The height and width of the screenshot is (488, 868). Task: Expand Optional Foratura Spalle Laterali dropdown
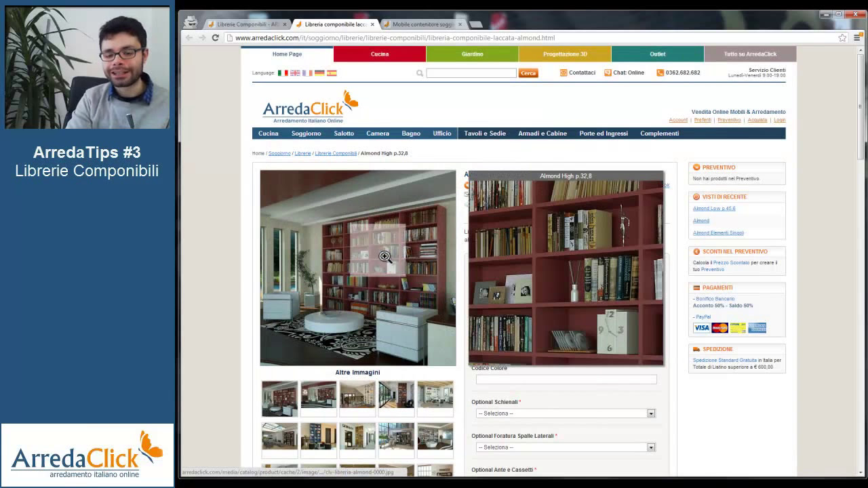tap(566, 447)
